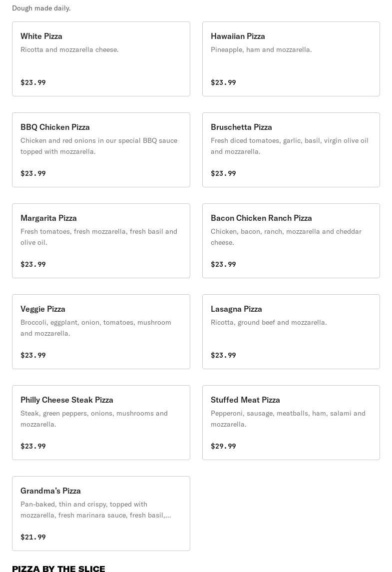The image size is (392, 572).
Task: Click the Ricotta, ground beef description text
Action: [x=269, y=322]
